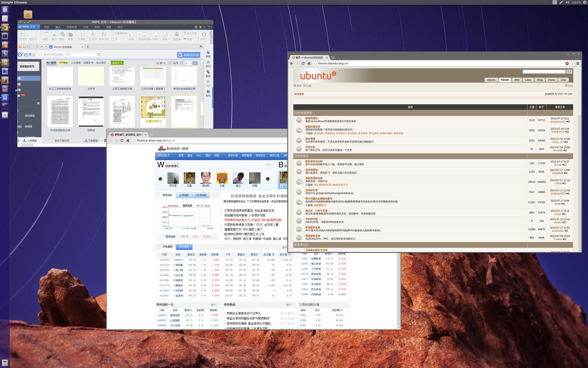Click the 文件 insert file icon in ribbon
This screenshot has height=368, width=588.
tap(131, 34)
